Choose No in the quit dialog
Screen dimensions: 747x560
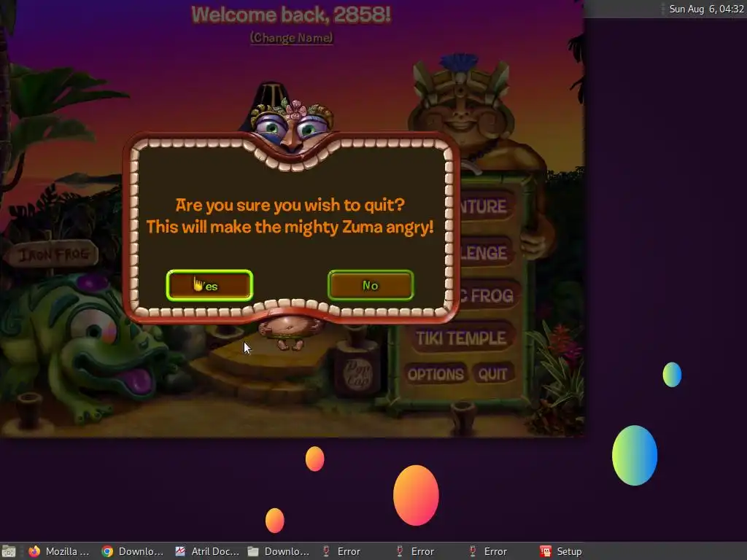371,285
